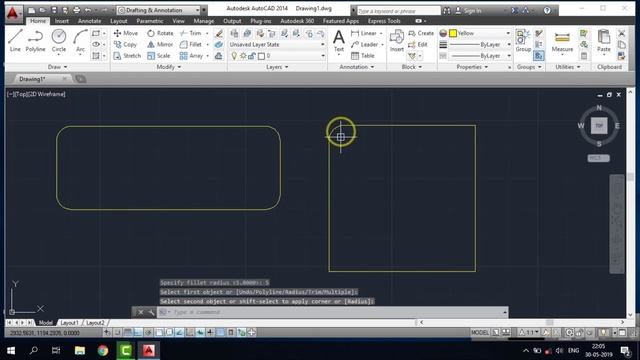Toggle layer lock padlock icon
This screenshot has height=360, width=640.
pos(252,56)
